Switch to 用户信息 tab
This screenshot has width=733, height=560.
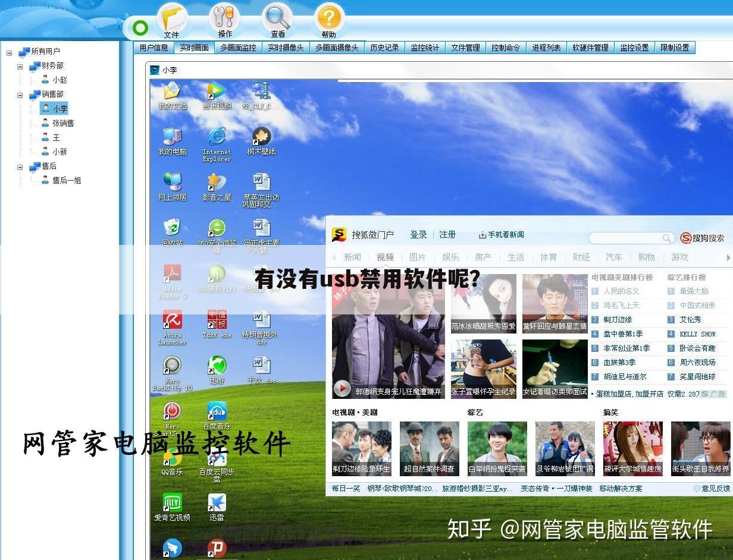coord(154,48)
